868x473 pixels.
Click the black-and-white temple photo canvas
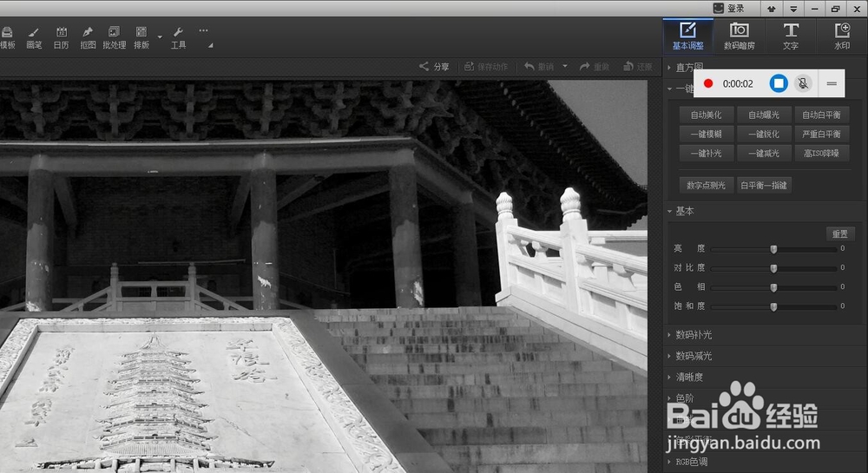point(323,277)
